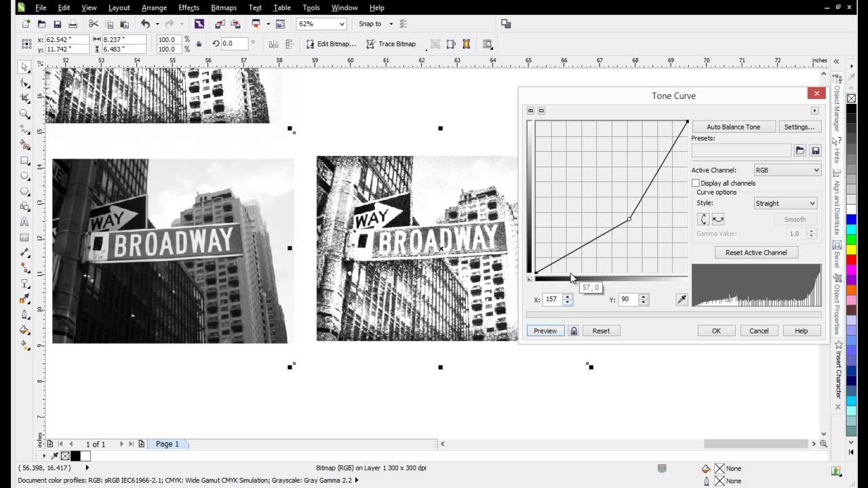Click the Cut scissors icon

pos(94,24)
